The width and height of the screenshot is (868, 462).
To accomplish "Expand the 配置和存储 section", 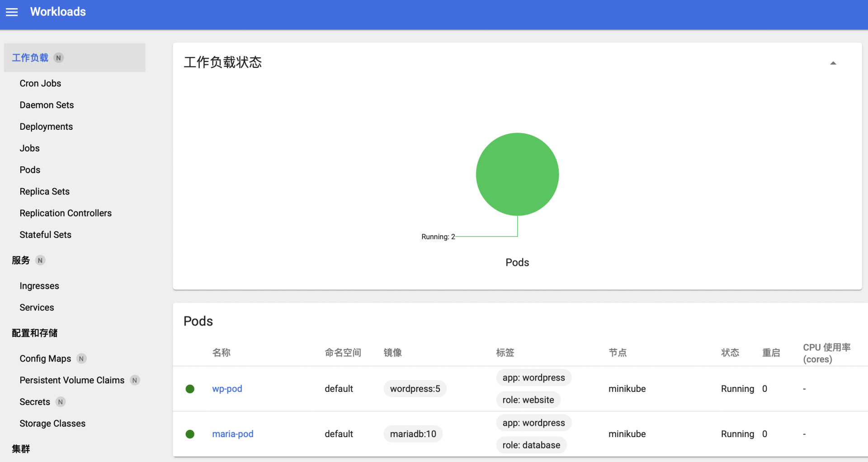I will click(34, 333).
